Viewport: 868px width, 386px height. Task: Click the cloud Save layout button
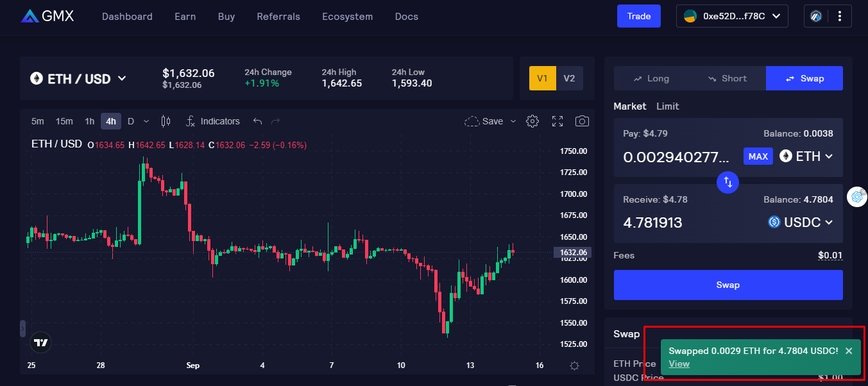click(484, 121)
